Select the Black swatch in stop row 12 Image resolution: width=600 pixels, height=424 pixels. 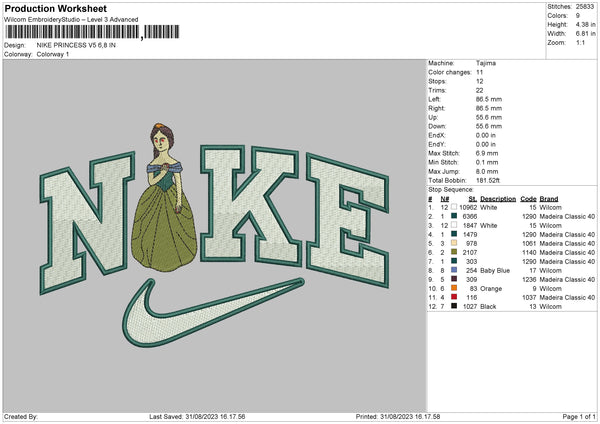454,306
